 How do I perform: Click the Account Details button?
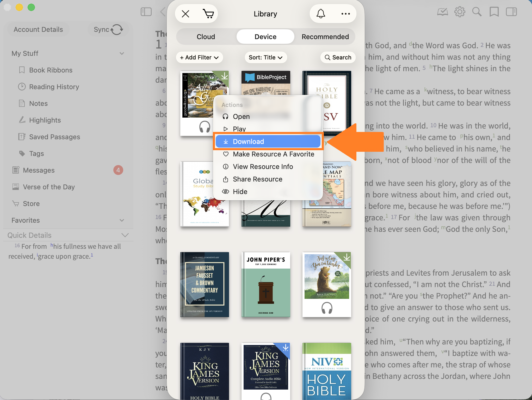38,29
